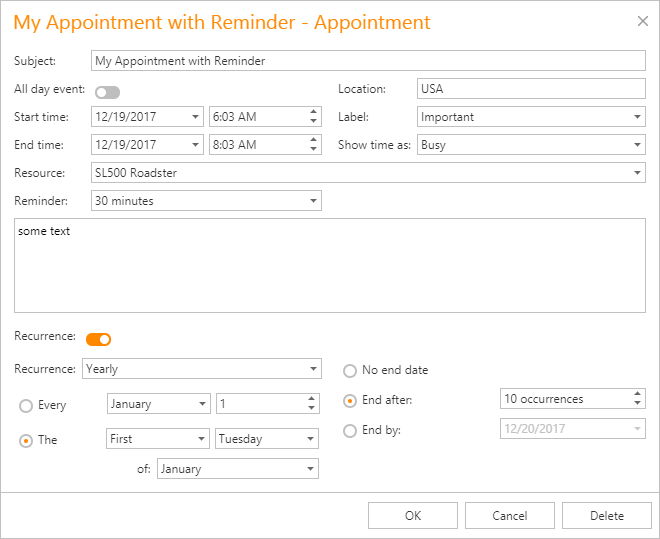Toggle the All day event switch
The height and width of the screenshot is (539, 660).
point(107,92)
